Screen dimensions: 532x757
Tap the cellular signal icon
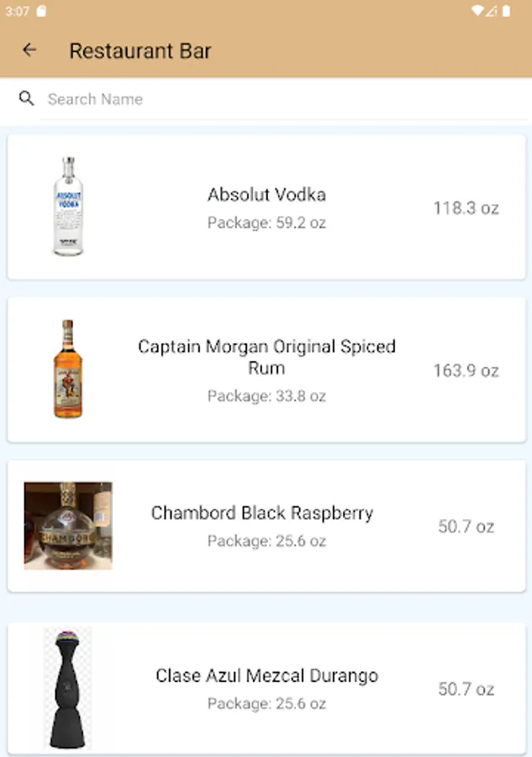[x=492, y=12]
